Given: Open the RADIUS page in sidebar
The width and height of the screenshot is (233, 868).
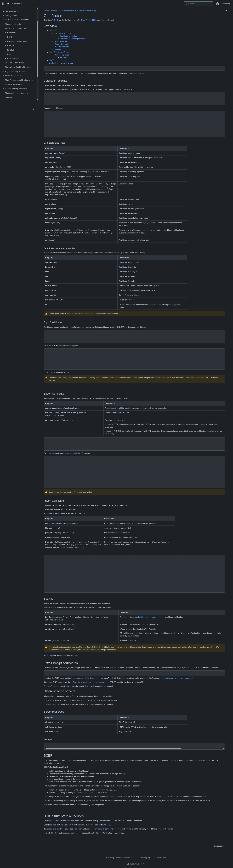Looking at the screenshot, I should [x=11, y=50].
